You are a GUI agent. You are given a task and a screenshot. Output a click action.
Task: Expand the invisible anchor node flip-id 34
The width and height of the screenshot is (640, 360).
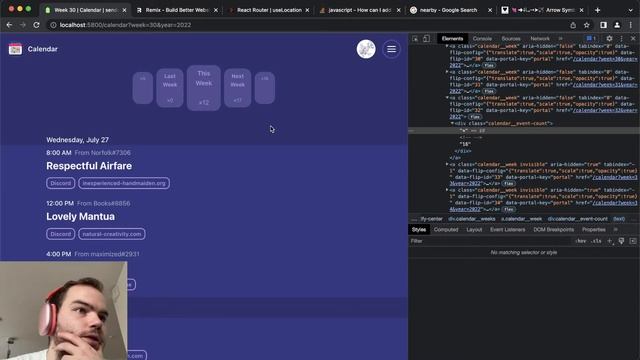click(447, 190)
